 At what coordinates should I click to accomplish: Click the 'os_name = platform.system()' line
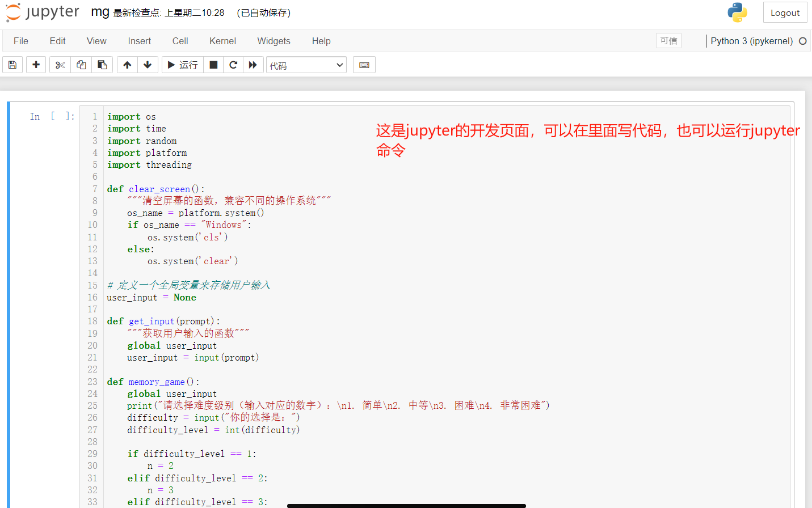coord(196,213)
